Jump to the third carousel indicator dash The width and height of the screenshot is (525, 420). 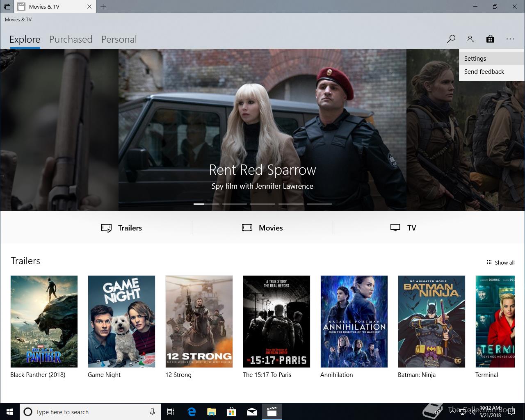pos(262,204)
